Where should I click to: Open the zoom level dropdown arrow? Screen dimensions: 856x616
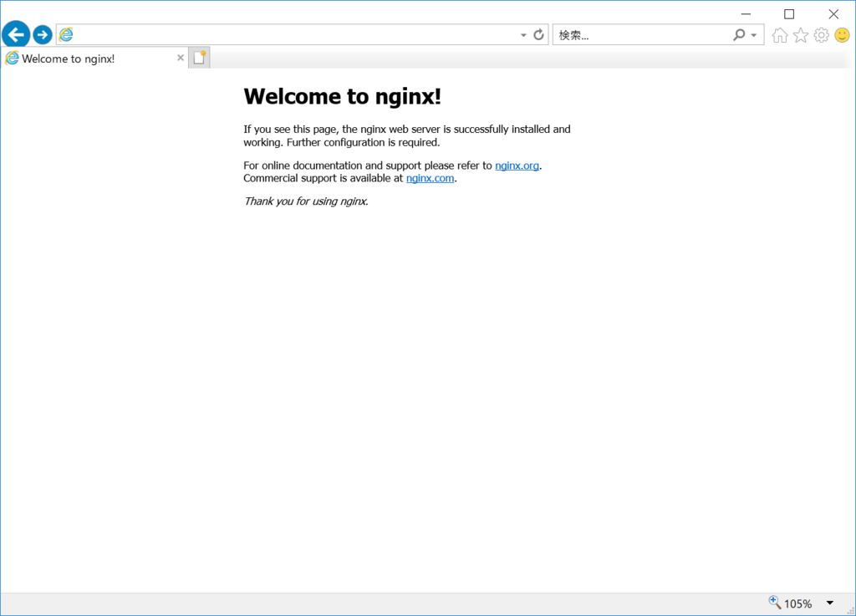point(830,603)
